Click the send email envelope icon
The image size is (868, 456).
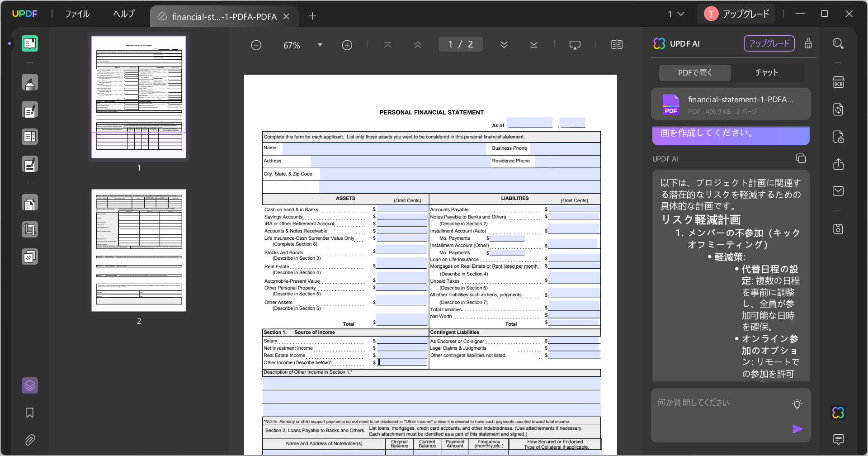[x=838, y=191]
